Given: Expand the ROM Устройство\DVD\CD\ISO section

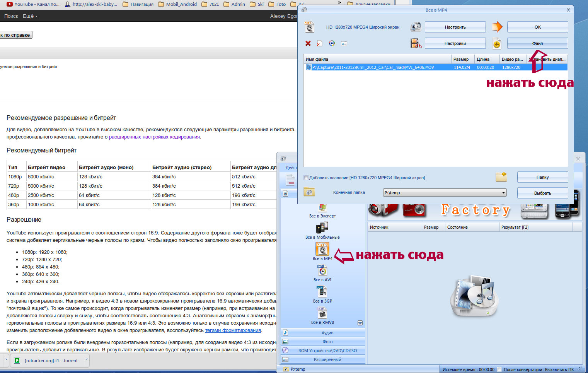Looking at the screenshot, I should (323, 351).
